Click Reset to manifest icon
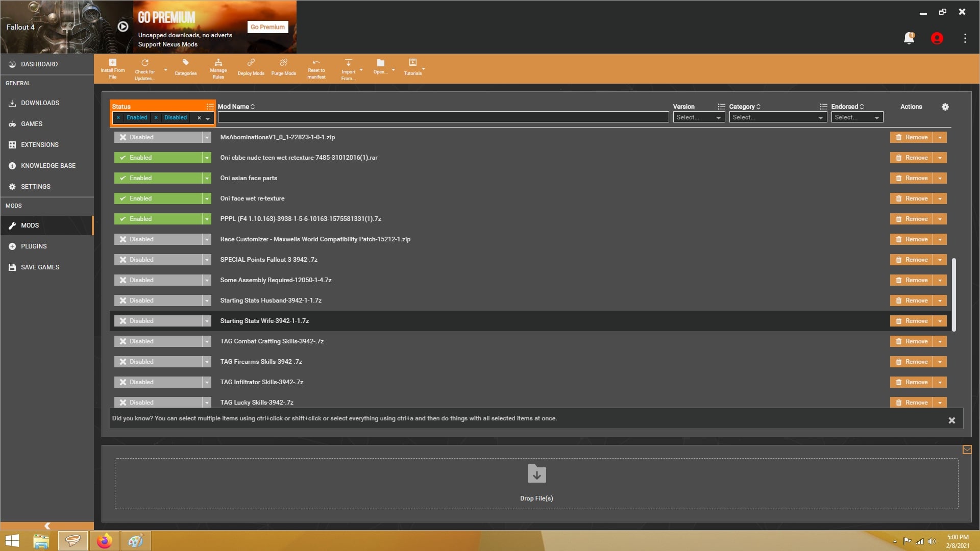 [316, 63]
